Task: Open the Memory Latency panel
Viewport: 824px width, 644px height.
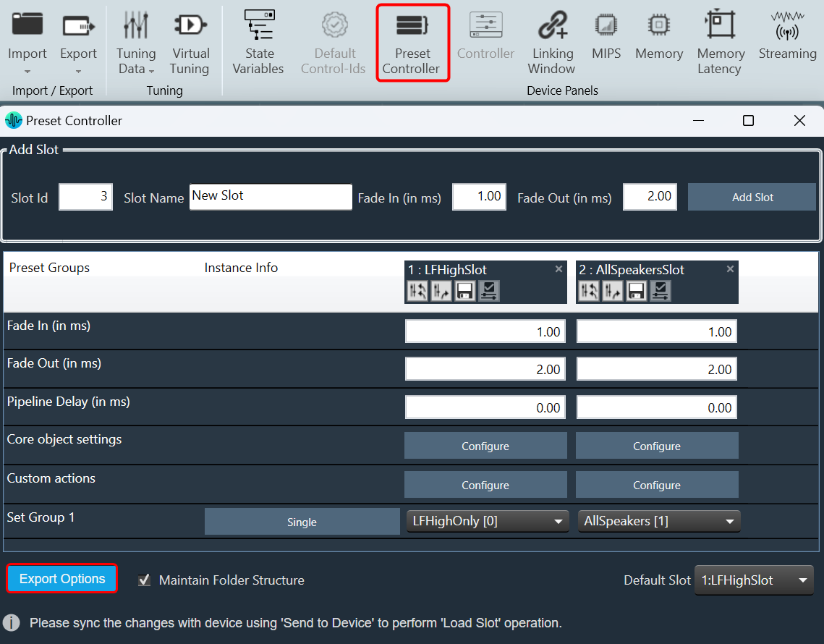Action: (x=721, y=42)
